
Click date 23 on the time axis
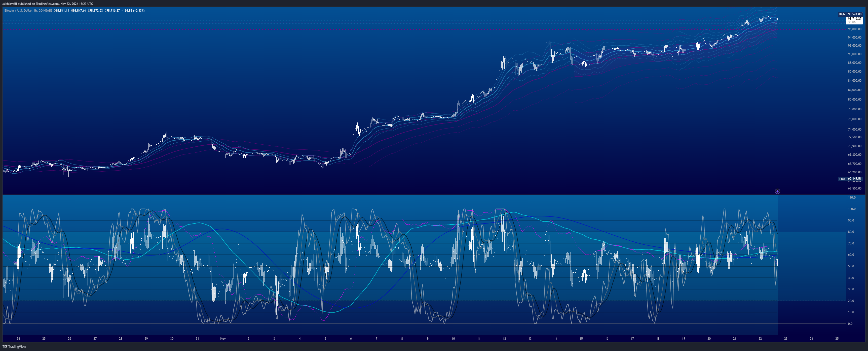786,338
